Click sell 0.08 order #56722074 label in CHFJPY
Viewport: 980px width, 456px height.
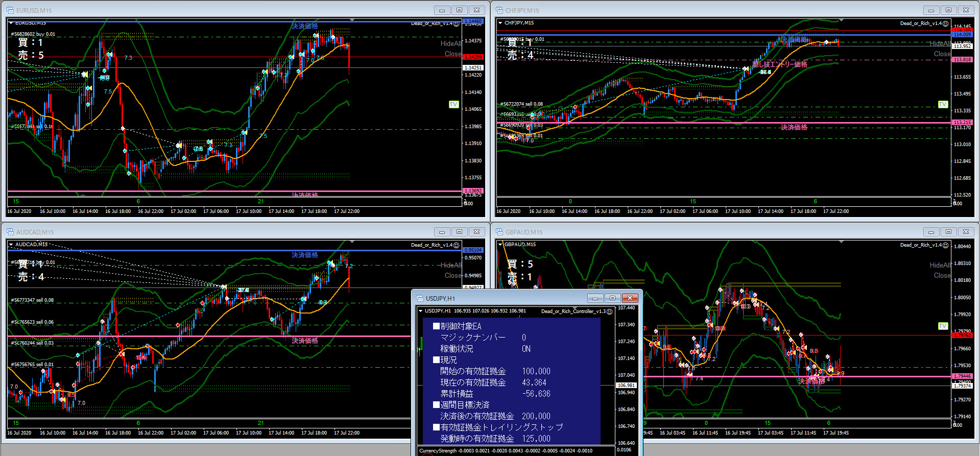click(x=521, y=104)
